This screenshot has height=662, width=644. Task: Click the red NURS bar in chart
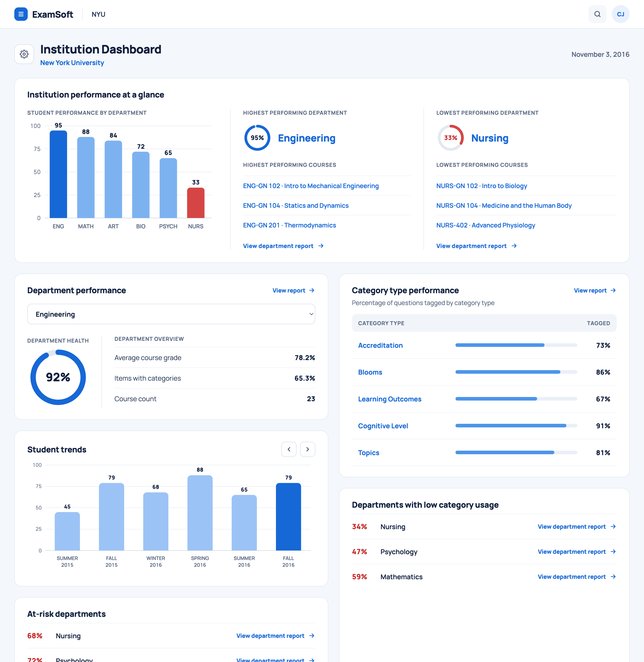[195, 203]
